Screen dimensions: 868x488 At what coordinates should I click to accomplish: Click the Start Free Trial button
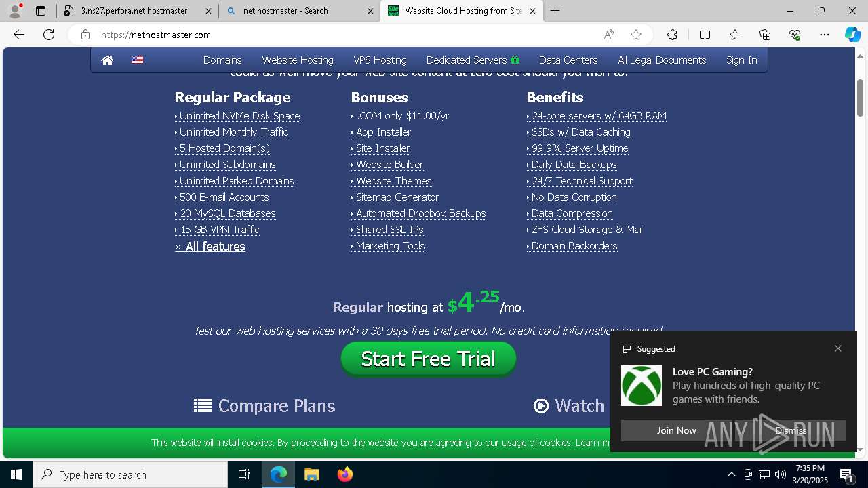coord(428,359)
